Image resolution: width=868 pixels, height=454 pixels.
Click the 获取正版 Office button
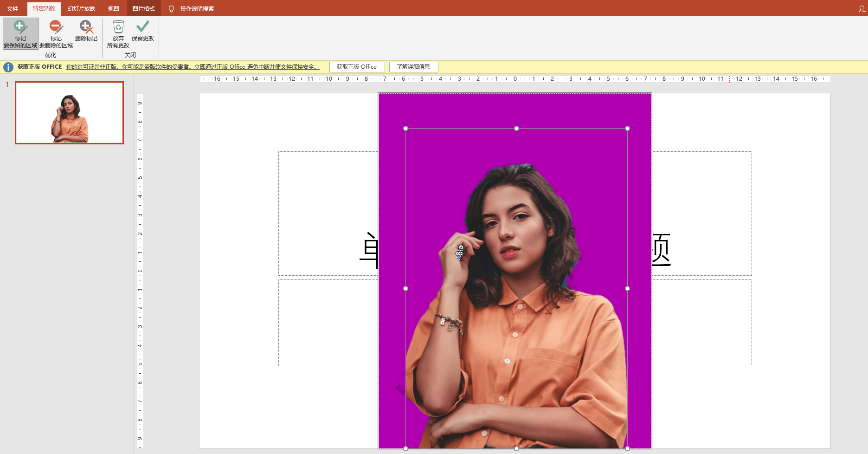(x=357, y=67)
